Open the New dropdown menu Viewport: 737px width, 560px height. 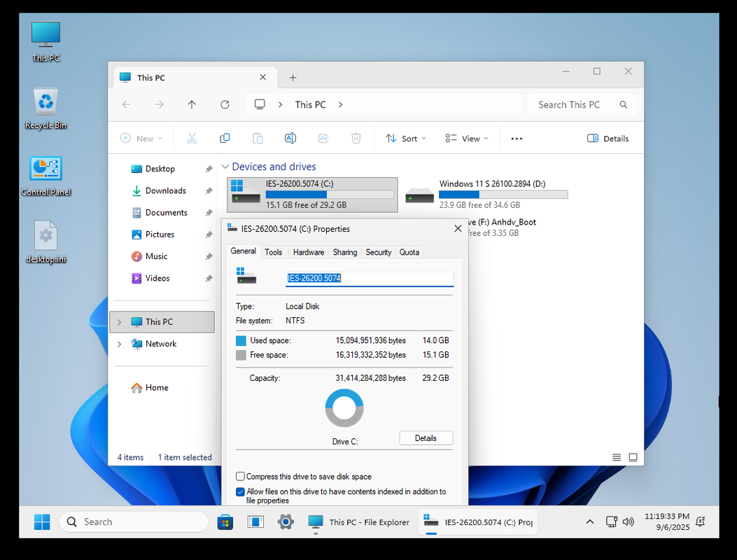pyautogui.click(x=141, y=138)
